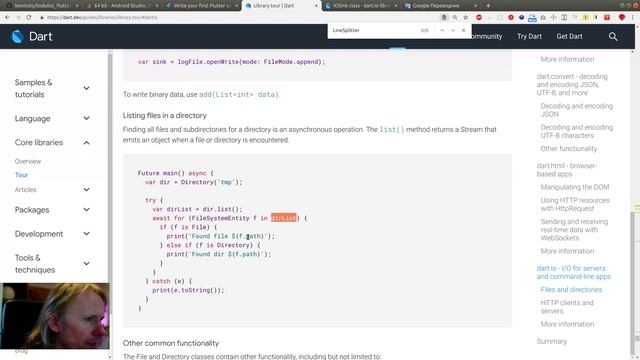Collapse the Core libraries section chevron
Screen dimensions: 640x360
[x=87, y=142]
